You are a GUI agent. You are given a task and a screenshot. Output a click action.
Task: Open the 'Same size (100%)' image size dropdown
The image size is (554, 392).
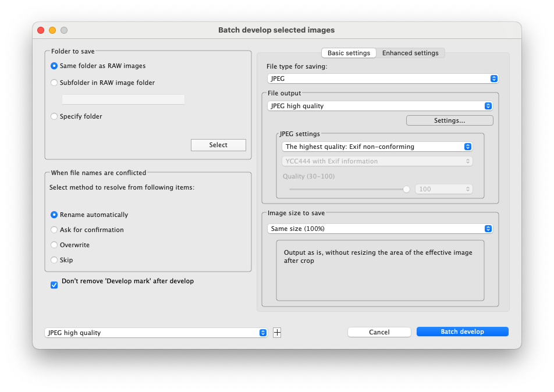pyautogui.click(x=379, y=229)
